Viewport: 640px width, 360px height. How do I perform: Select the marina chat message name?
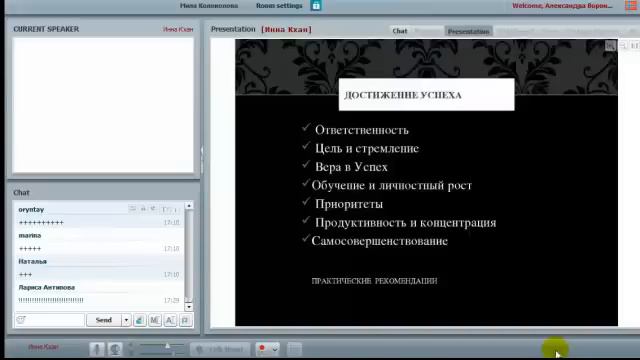coord(30,236)
